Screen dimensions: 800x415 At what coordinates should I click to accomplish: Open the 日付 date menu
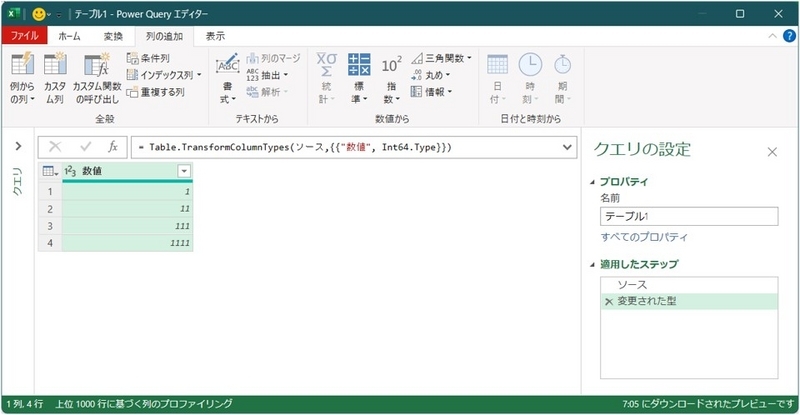[x=497, y=78]
